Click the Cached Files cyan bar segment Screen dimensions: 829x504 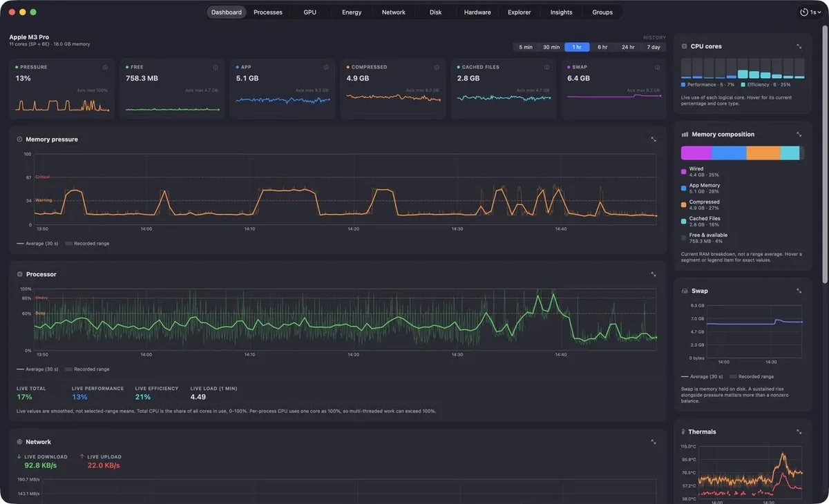coord(790,153)
